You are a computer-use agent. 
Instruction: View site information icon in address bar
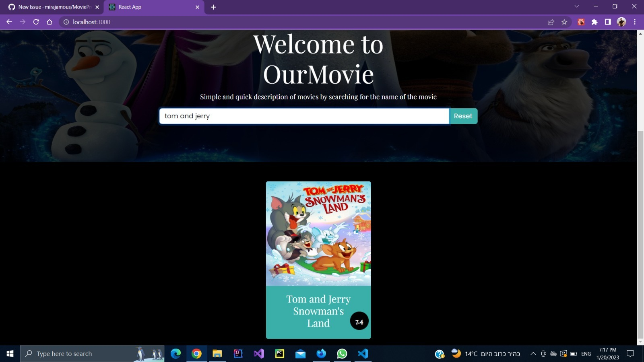[x=66, y=22]
